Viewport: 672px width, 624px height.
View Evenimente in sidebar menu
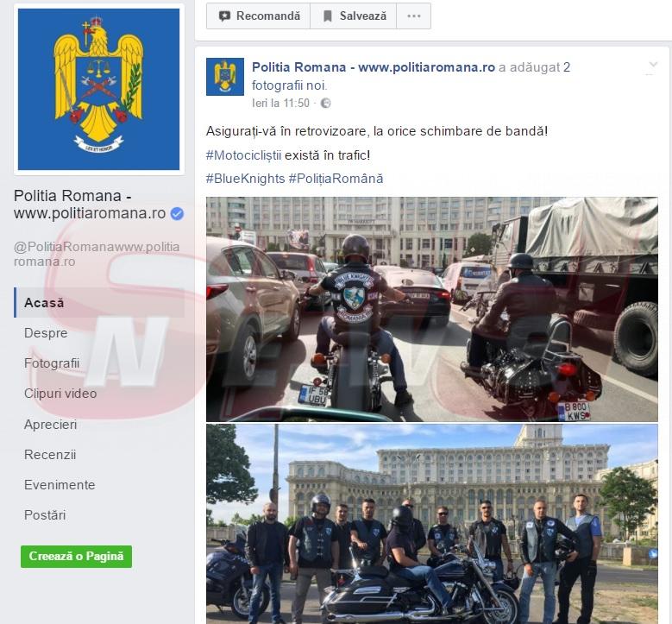[x=60, y=485]
